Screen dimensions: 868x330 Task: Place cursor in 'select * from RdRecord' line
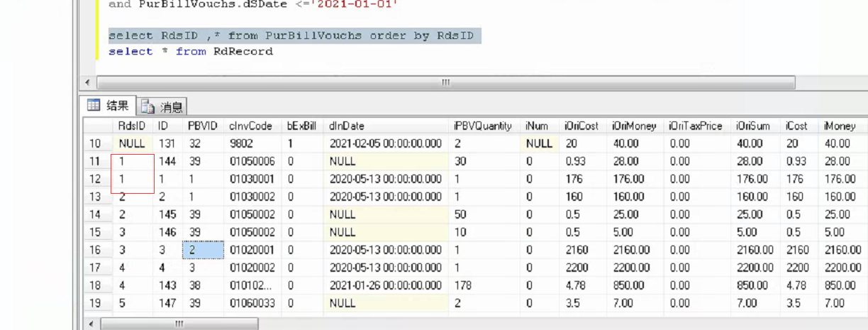191,51
